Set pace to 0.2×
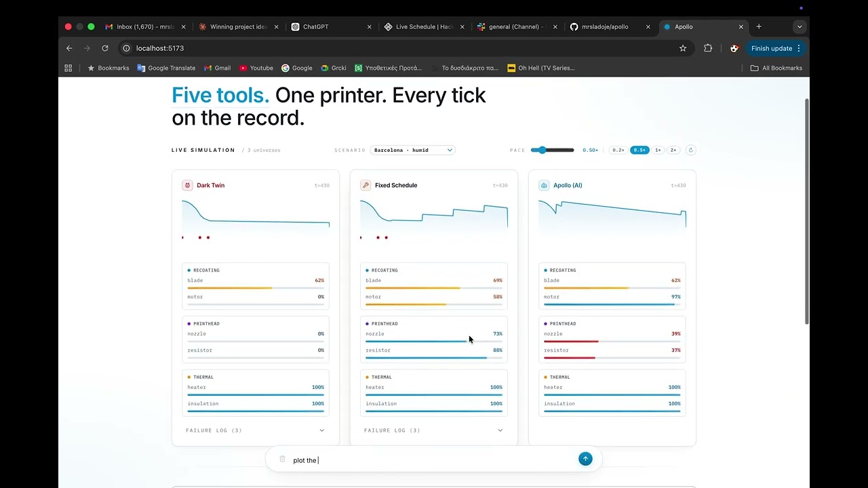The height and width of the screenshot is (488, 868). (x=618, y=150)
